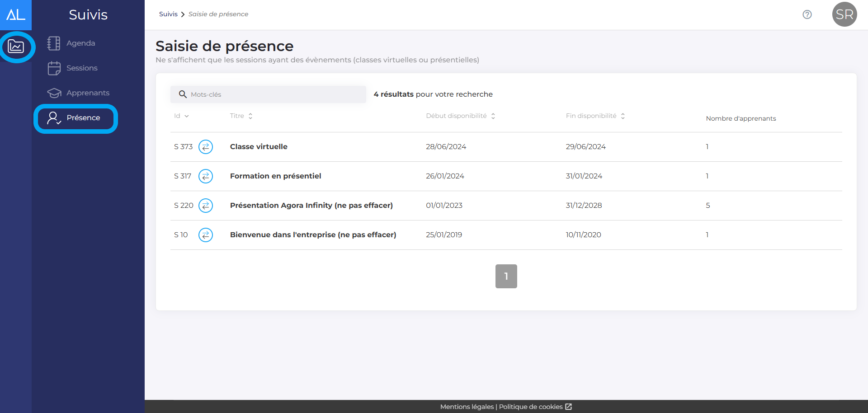Click the S 220 id cell
Screen dimensions: 868x413
(x=184, y=205)
